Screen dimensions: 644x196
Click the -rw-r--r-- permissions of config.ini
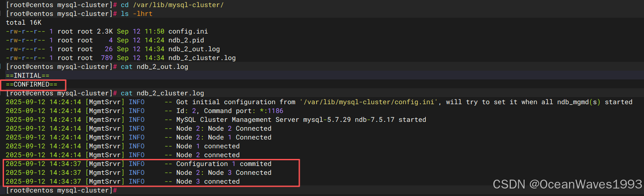point(25,31)
